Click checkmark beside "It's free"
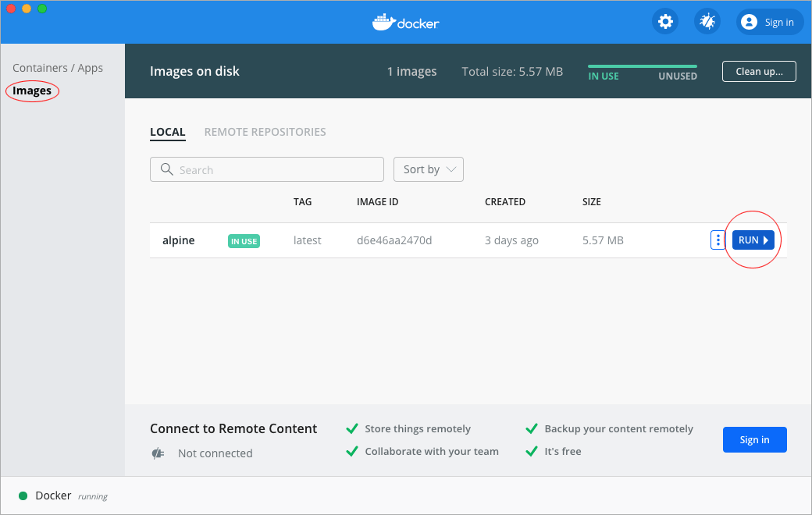The image size is (812, 515). click(532, 451)
